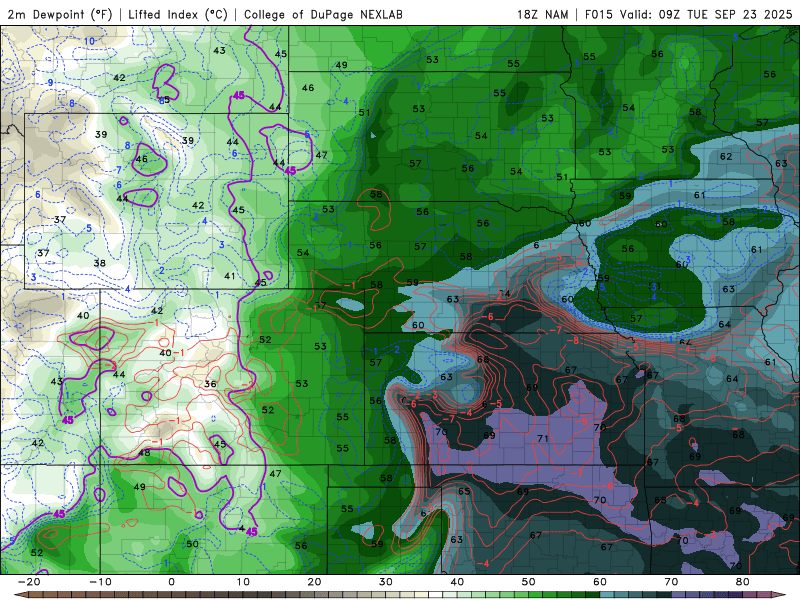Click the 30 label on the color scale
This screenshot has width=800, height=600.
(x=386, y=582)
